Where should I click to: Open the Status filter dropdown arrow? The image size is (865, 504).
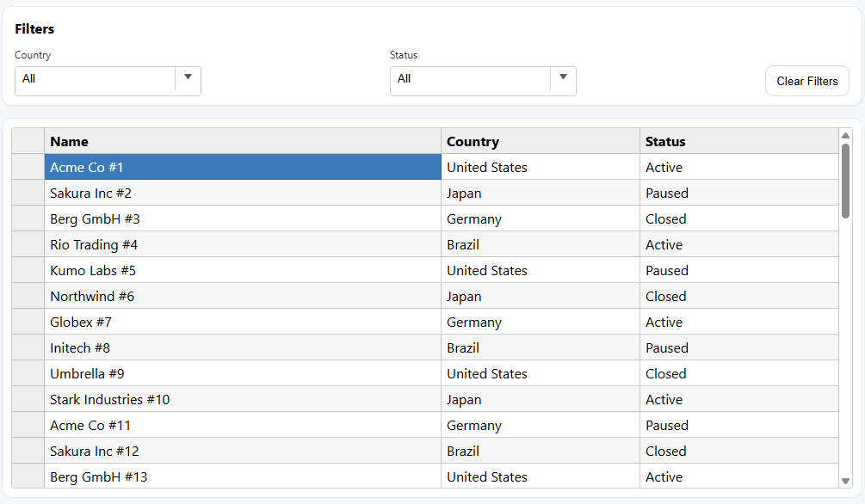click(563, 78)
